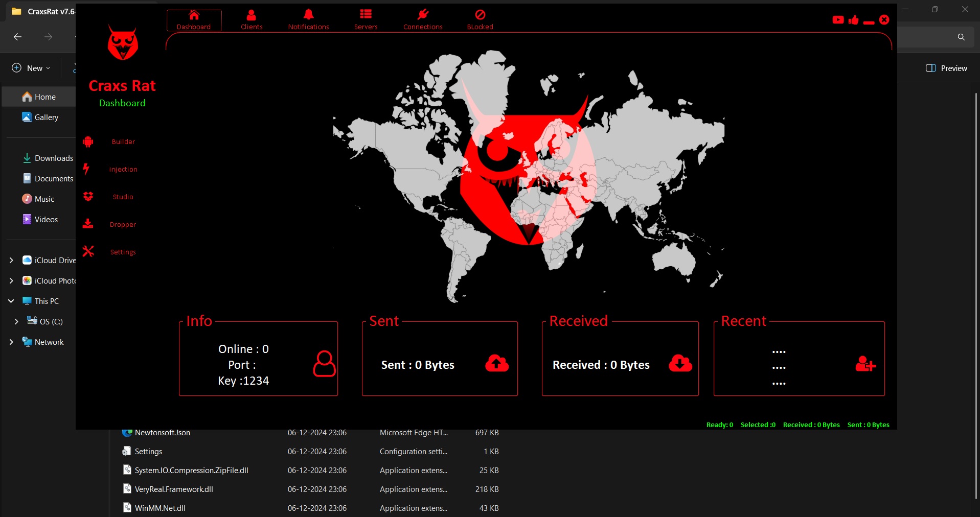Open the Dashboard tab
Screen dimensions: 980x517
pyautogui.click(x=194, y=20)
